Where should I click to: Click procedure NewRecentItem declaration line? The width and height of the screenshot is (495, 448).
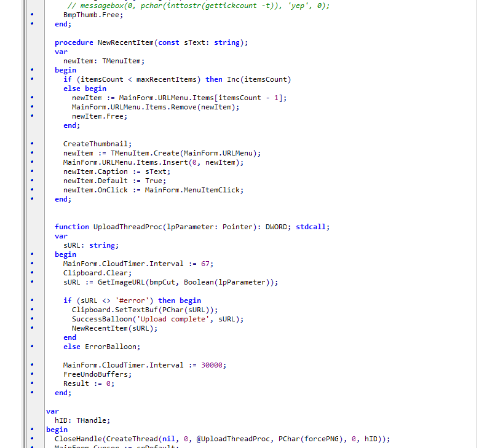point(151,42)
